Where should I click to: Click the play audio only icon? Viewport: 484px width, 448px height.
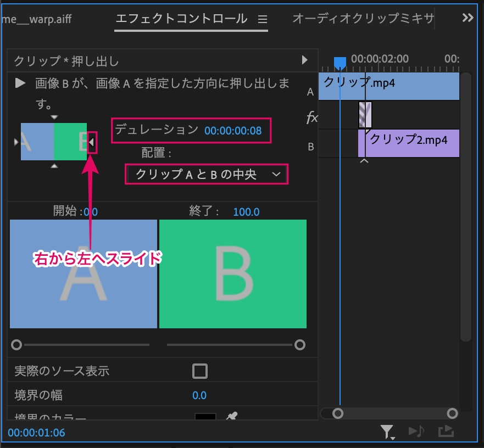(x=416, y=431)
